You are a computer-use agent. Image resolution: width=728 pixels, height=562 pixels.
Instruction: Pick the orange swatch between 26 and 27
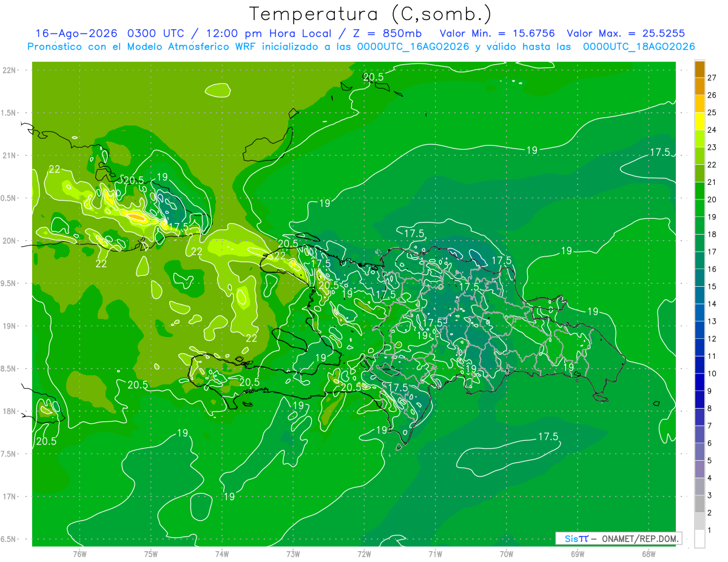click(x=699, y=87)
